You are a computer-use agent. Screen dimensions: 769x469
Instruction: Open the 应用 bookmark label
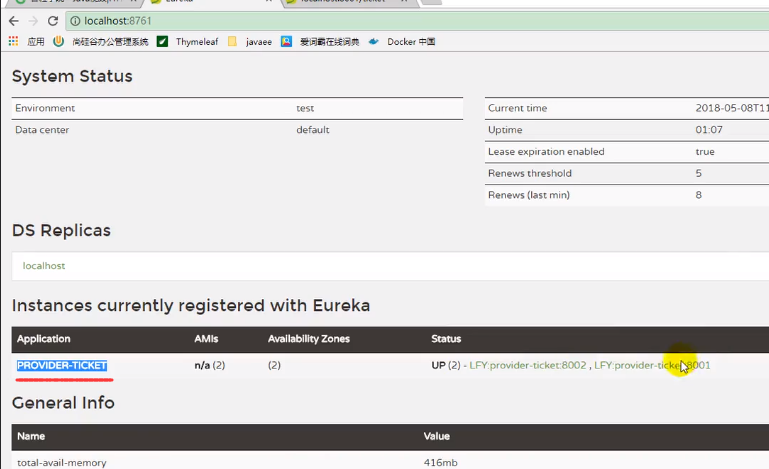pyautogui.click(x=36, y=42)
